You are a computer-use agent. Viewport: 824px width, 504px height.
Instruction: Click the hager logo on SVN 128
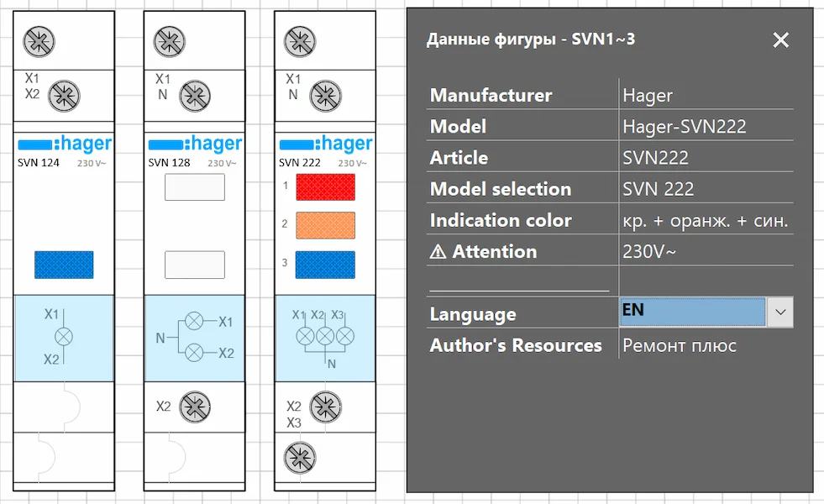[195, 144]
